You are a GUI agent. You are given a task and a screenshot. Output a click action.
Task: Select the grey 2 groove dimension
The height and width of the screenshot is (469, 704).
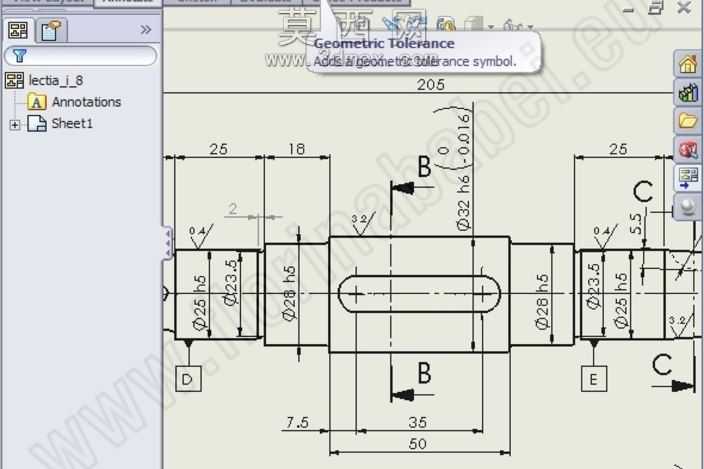tap(233, 209)
